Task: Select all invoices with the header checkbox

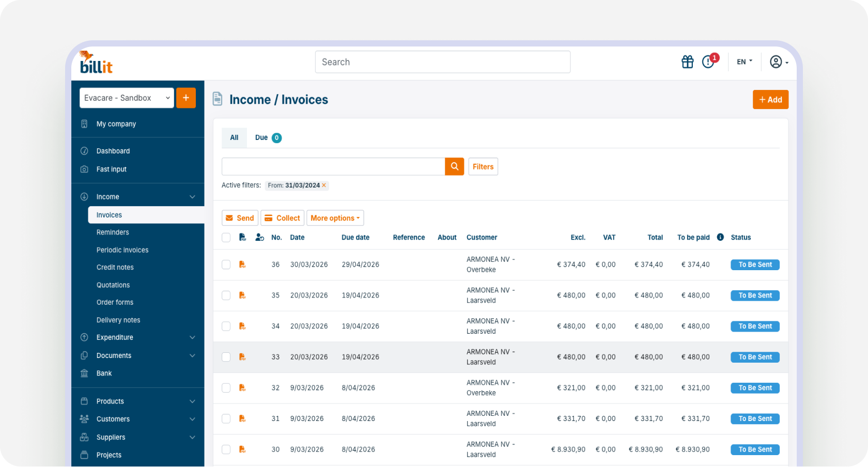Action: [x=226, y=238]
